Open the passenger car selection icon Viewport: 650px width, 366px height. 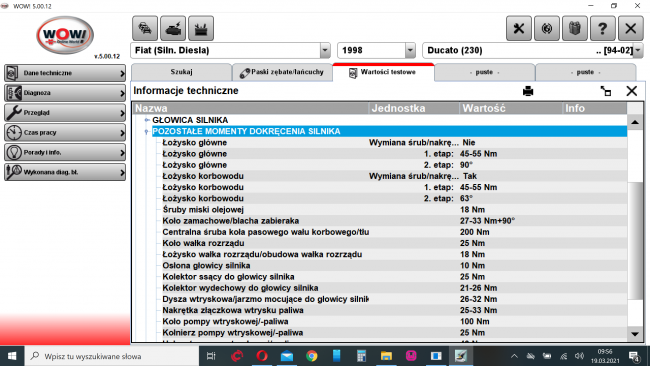pos(145,28)
